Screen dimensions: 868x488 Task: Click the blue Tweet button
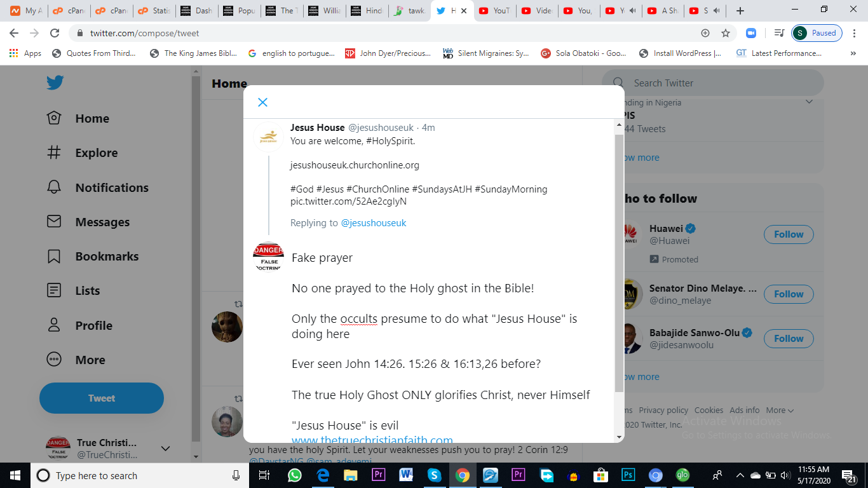tap(102, 398)
